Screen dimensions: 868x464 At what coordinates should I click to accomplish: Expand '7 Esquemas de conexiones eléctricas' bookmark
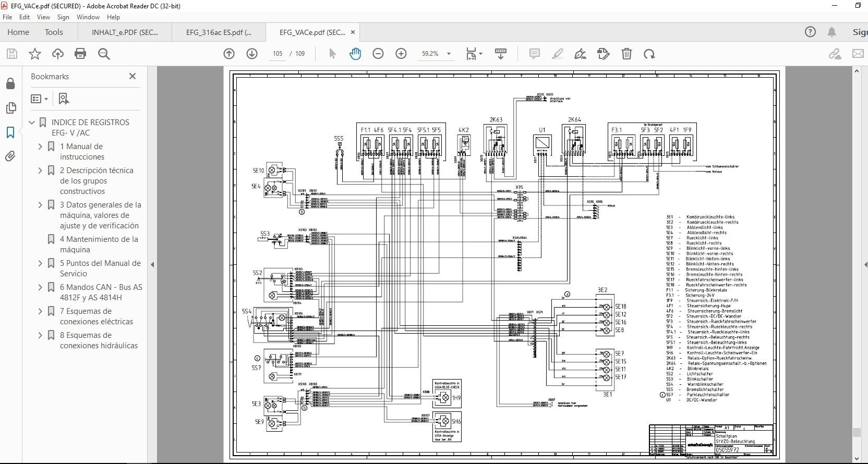coord(40,312)
